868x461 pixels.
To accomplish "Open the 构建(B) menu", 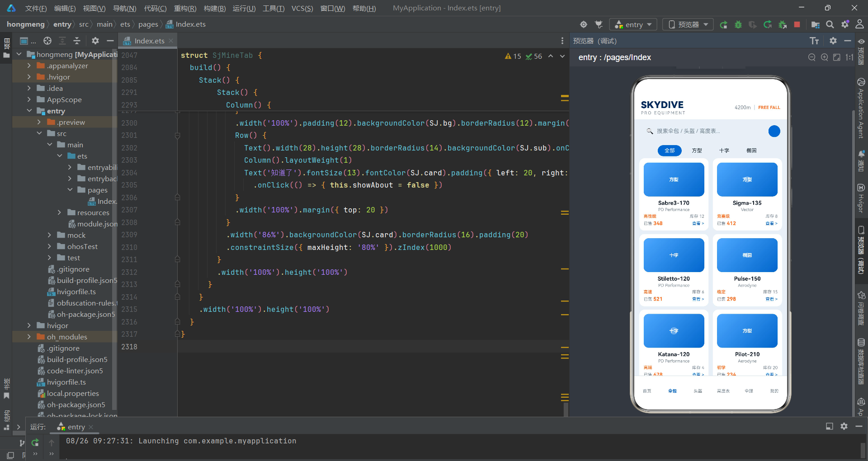I will [x=215, y=8].
